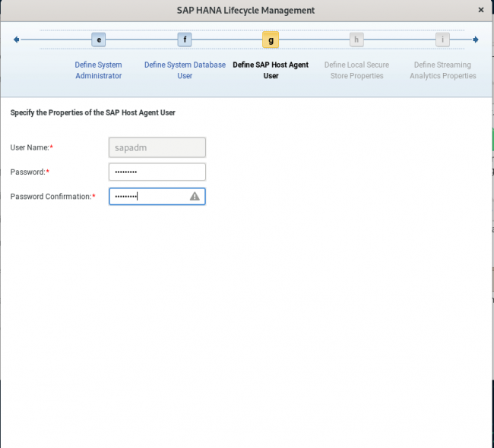Viewport: 494px width, 448px height.
Task: Open Define System Administrator step
Action: 98,70
